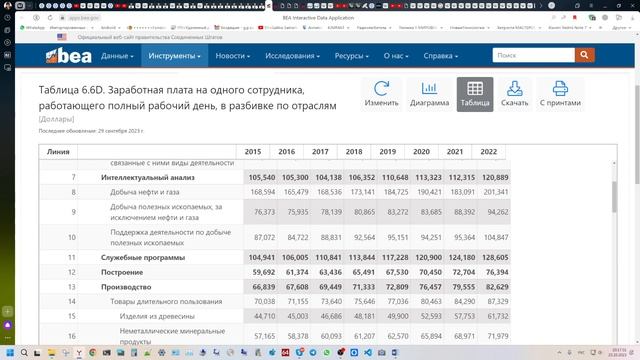Screen dimensions: 640x360
Task: Click the 2019 column header
Action: pyautogui.click(x=388, y=151)
